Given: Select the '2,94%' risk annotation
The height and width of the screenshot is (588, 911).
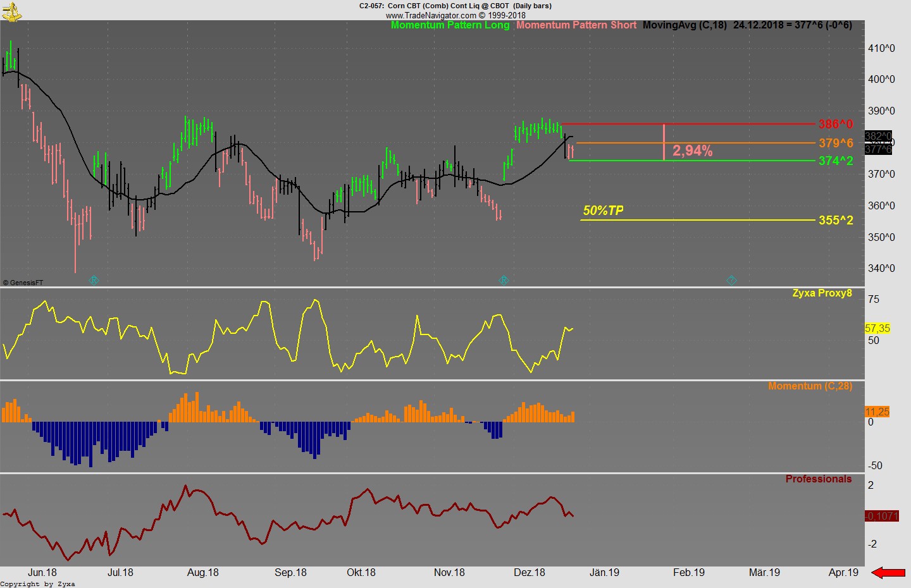Looking at the screenshot, I should pyautogui.click(x=693, y=150).
